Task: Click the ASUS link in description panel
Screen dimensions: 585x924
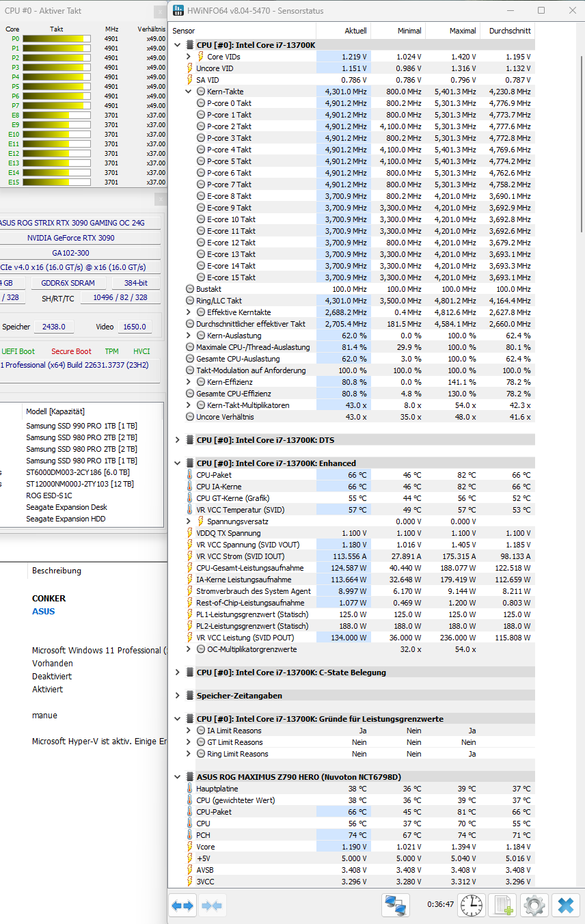Action: pyautogui.click(x=43, y=612)
